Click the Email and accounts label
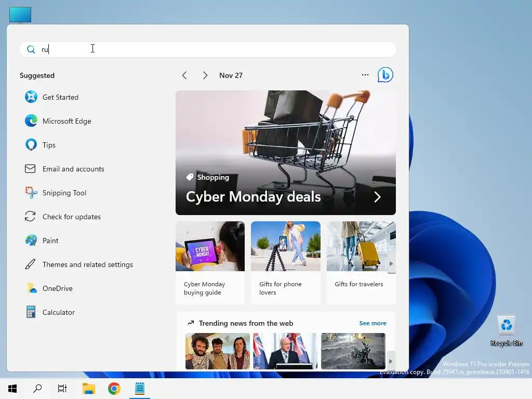This screenshot has height=399, width=532. click(73, 169)
